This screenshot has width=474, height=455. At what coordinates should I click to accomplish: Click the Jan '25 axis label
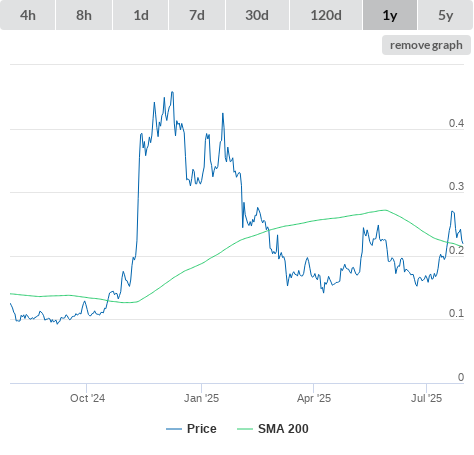click(201, 398)
